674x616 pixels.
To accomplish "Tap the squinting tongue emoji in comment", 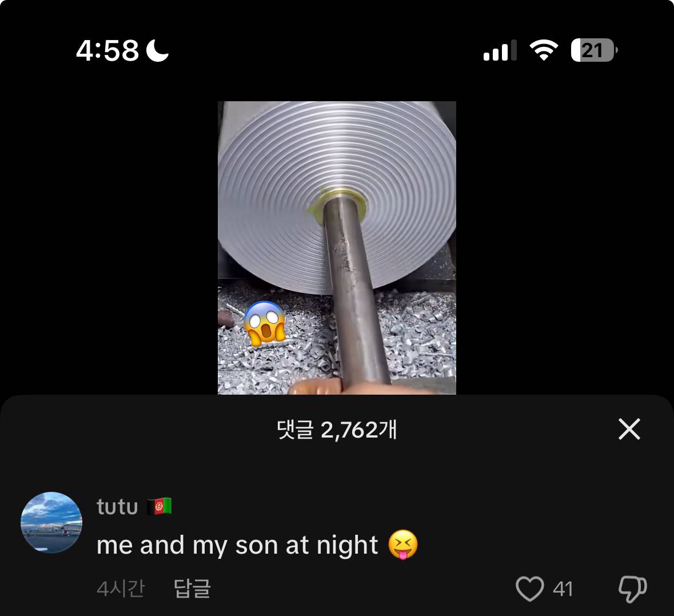I will click(403, 545).
